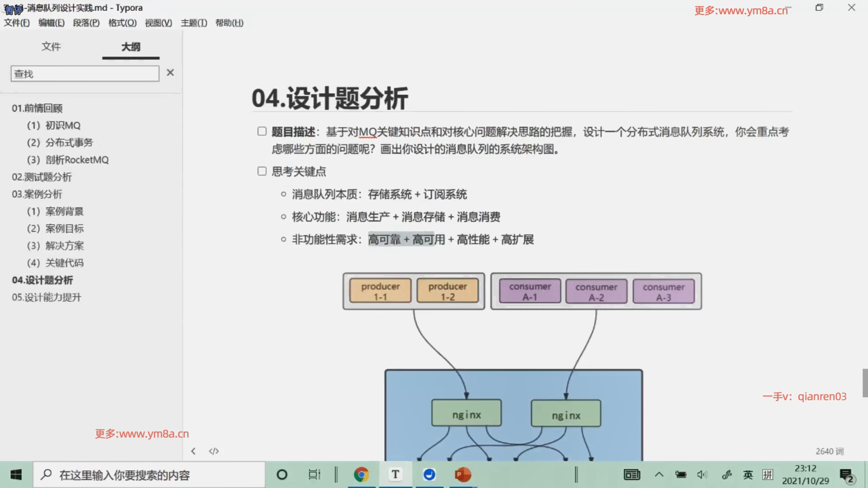Click the 查找 outline search field

(x=85, y=74)
